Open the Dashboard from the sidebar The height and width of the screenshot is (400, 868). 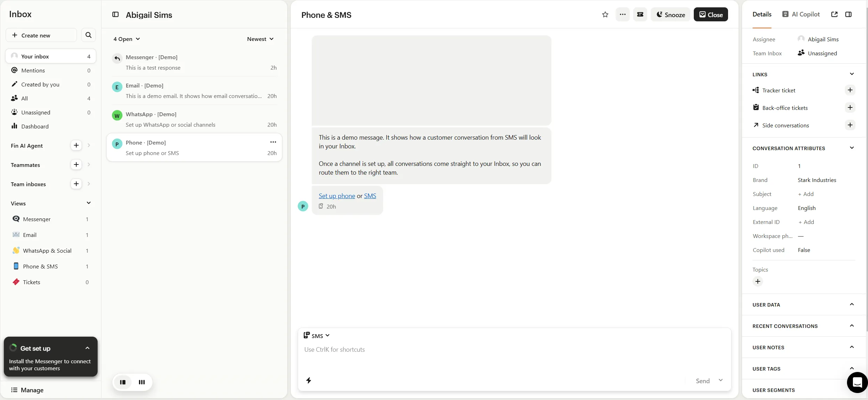[35, 126]
